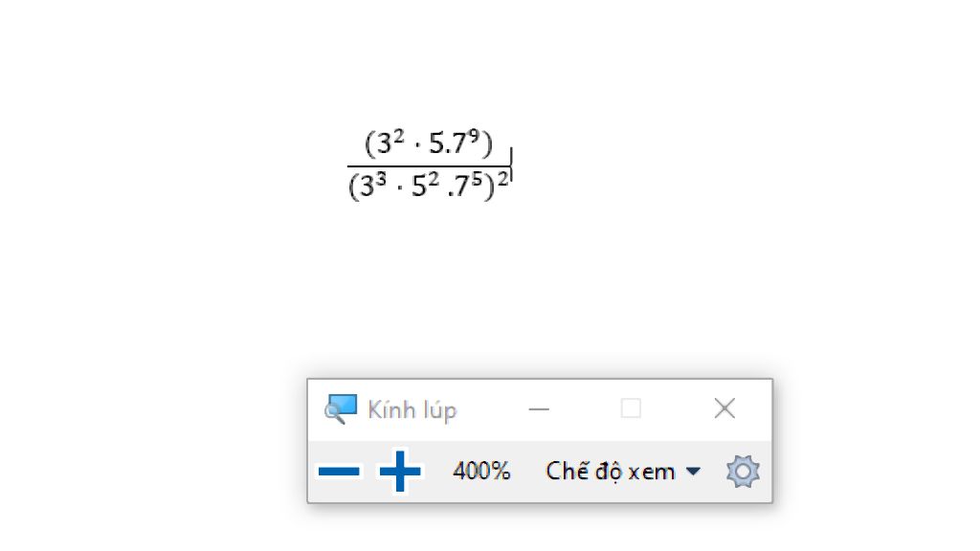Zoom out with the blue minus button
This screenshot has height=551, width=980.
[339, 471]
